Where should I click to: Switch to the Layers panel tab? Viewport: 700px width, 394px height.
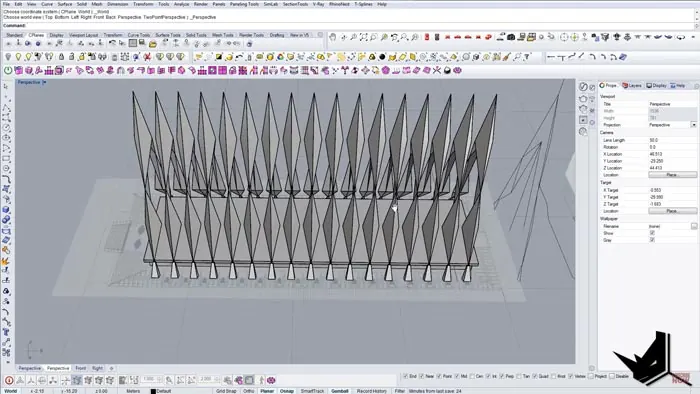pyautogui.click(x=632, y=85)
